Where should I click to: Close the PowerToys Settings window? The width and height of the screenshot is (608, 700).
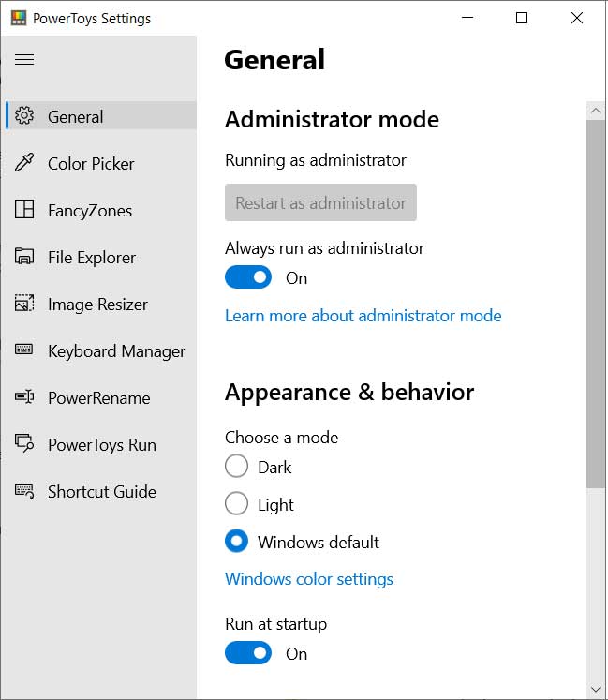(577, 18)
